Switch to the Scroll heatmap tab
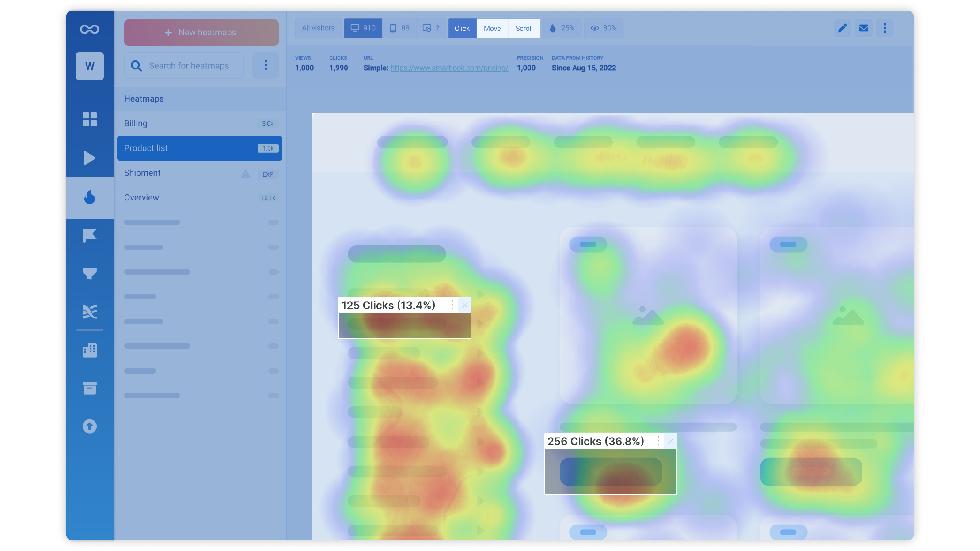 [524, 28]
